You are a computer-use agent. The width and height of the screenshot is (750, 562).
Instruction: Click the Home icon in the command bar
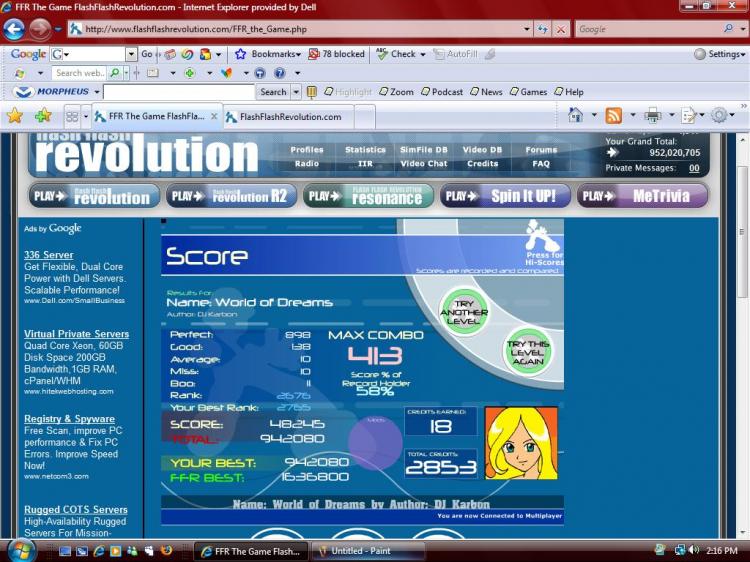point(575,115)
